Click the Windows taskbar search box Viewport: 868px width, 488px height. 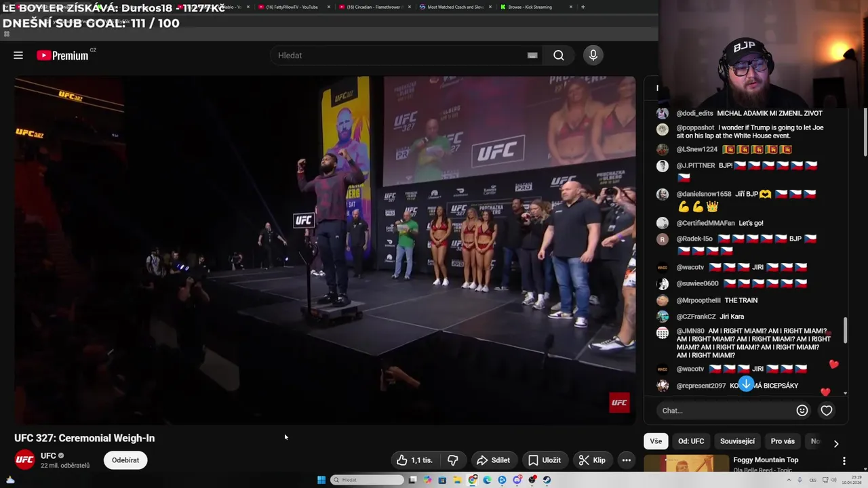pyautogui.click(x=367, y=480)
